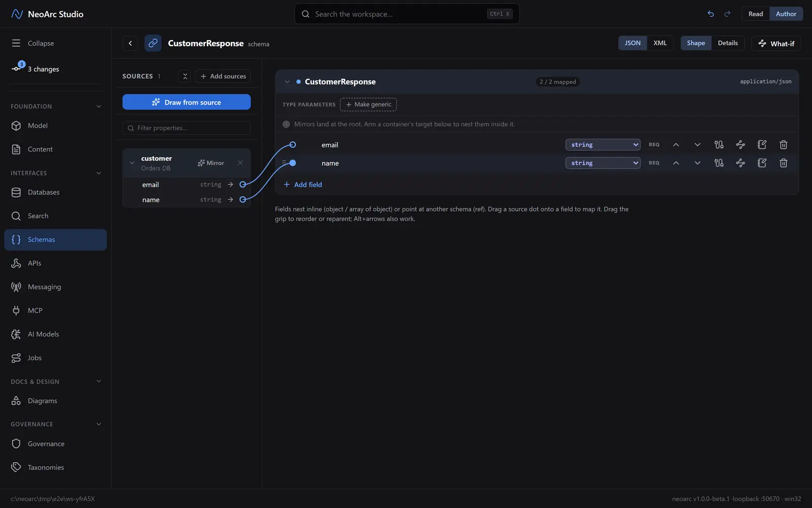
Task: Collapse the Governance sidebar section header
Action: tap(56, 424)
